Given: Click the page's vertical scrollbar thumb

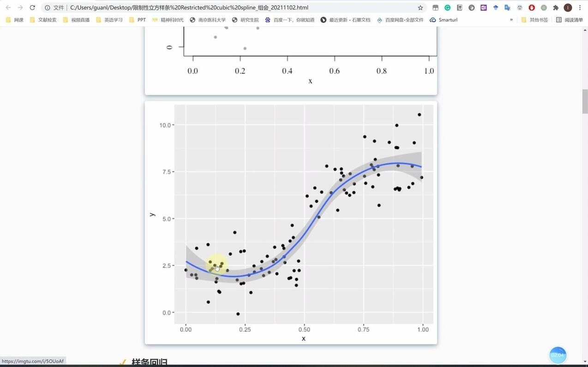Looking at the screenshot, I should click(585, 101).
